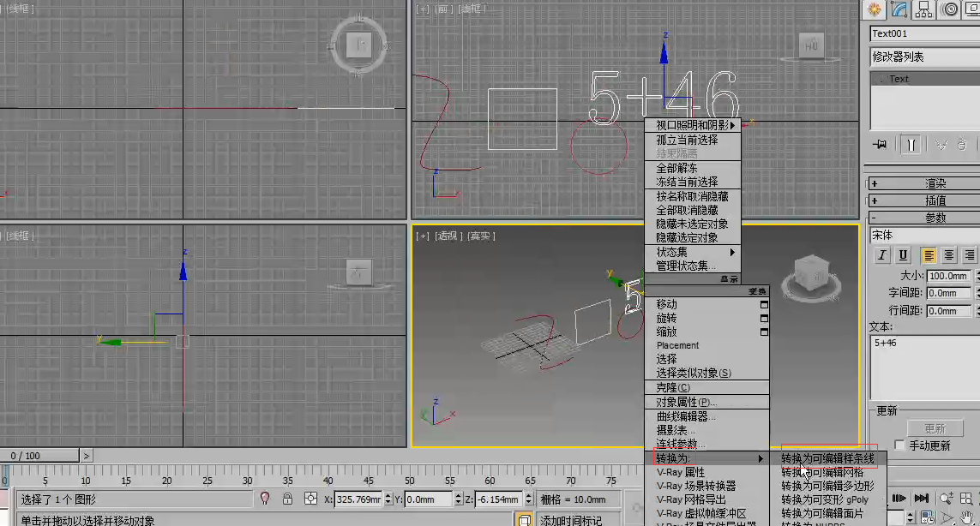Select 曲线编辑器 menu item
Screen dimensions: 980x526
(706, 416)
